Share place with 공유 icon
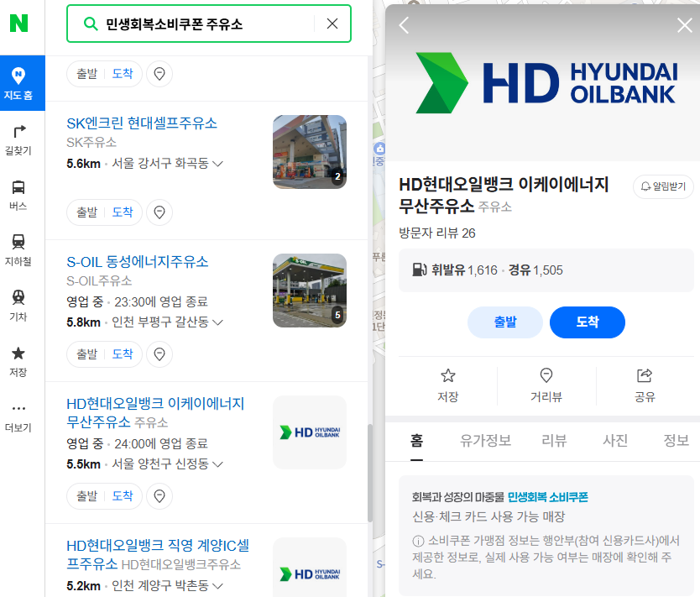Image resolution: width=700 pixels, height=597 pixels. pos(645,385)
